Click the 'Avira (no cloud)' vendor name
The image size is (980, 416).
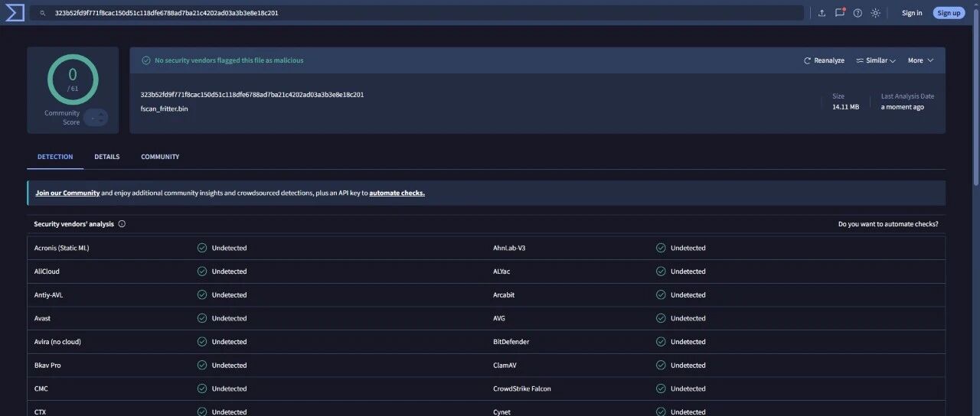[57, 342]
